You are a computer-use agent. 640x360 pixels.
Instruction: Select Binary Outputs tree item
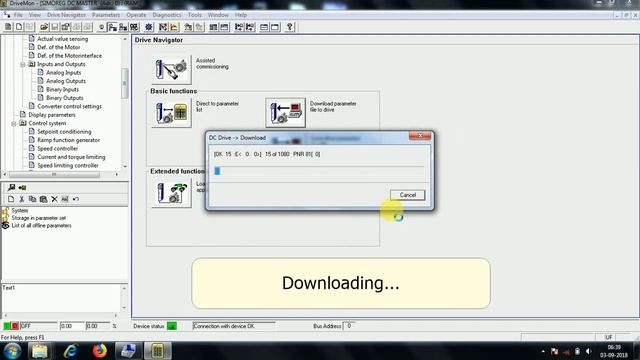pyautogui.click(x=64, y=98)
